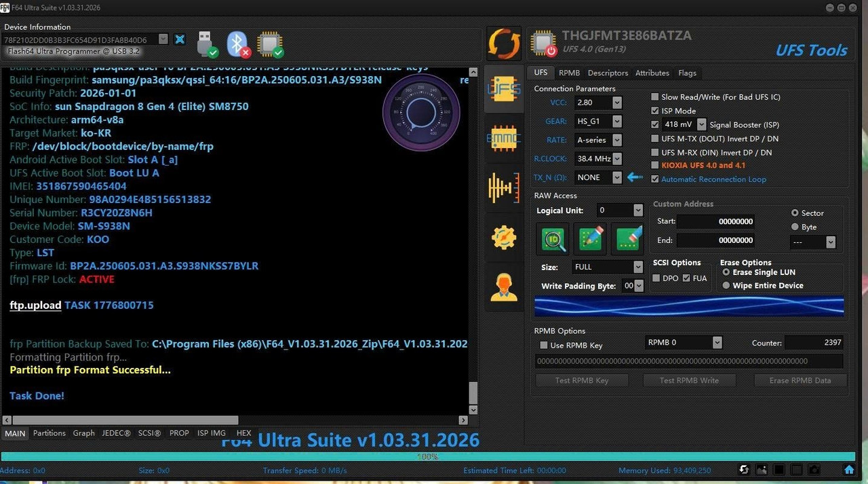The image size is (868, 484).
Task: Click the blue home icon in status bar
Action: 849,470
